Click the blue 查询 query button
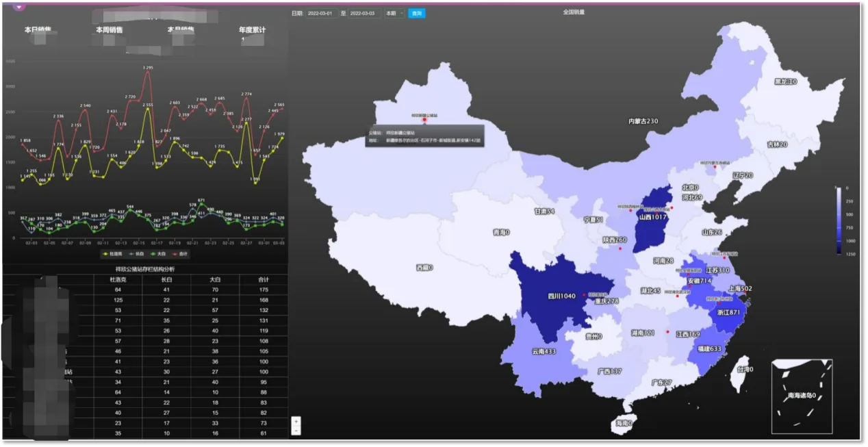The width and height of the screenshot is (868, 447). click(x=416, y=13)
